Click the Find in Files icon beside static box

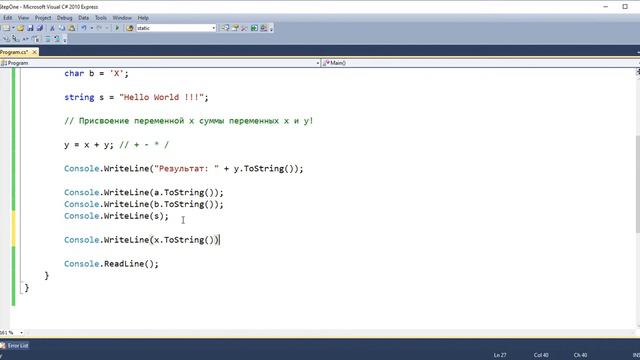[130, 28]
